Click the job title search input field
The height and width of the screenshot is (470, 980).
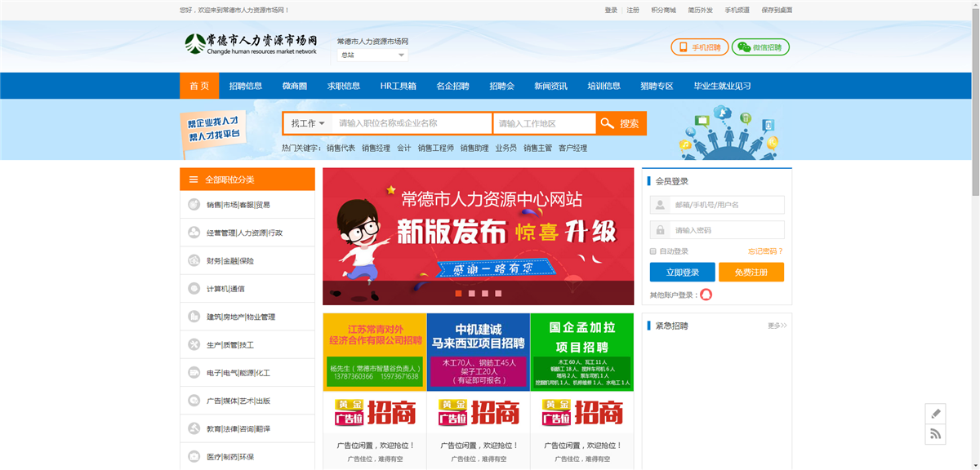pos(411,123)
